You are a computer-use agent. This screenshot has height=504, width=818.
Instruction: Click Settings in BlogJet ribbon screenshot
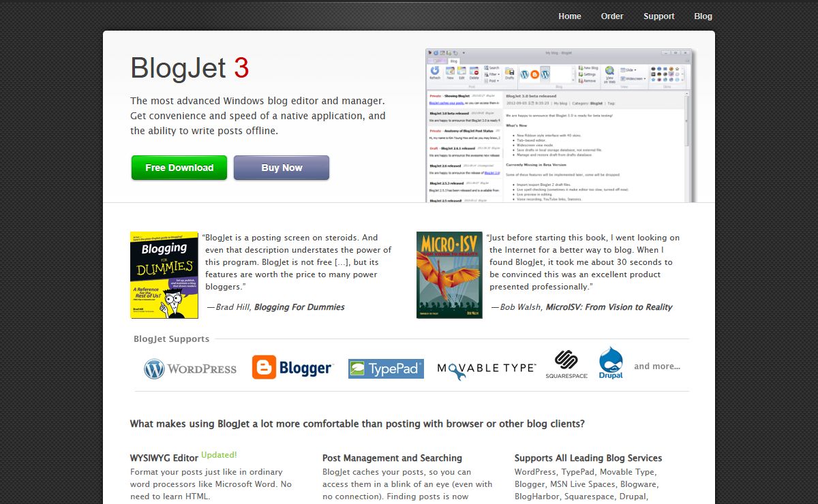click(587, 74)
